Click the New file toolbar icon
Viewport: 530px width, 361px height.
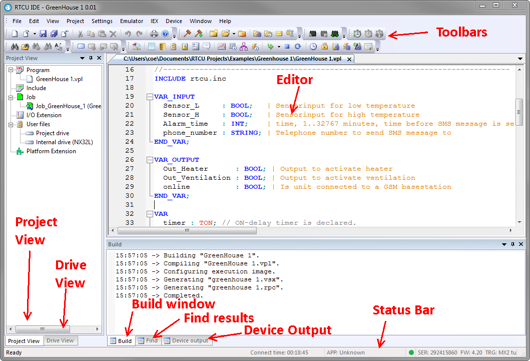[x=15, y=33]
